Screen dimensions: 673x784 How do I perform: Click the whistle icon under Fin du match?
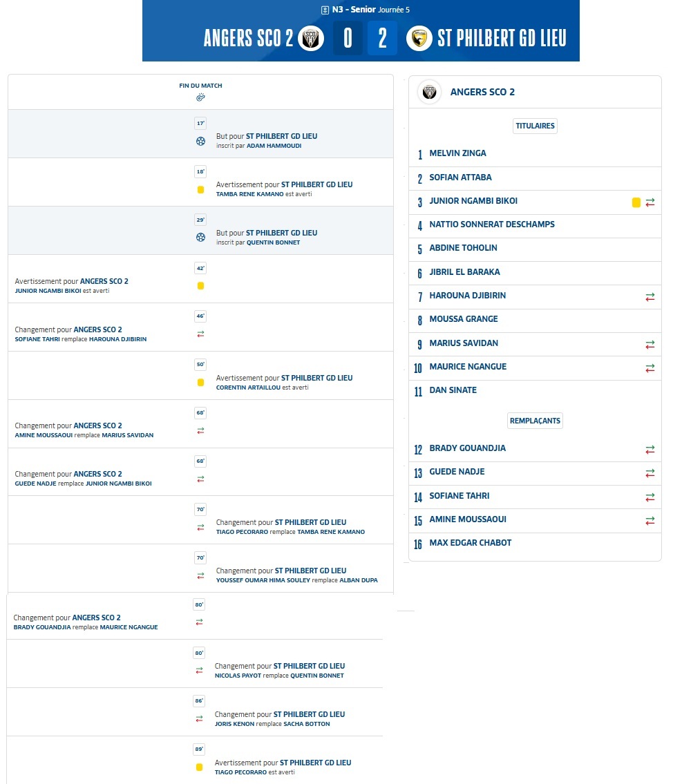tap(200, 97)
